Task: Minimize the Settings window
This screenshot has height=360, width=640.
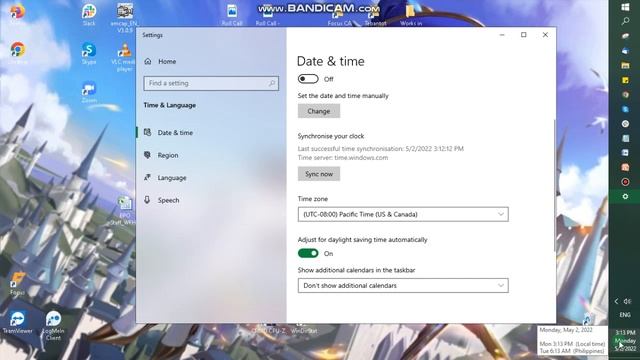Action: (502, 35)
